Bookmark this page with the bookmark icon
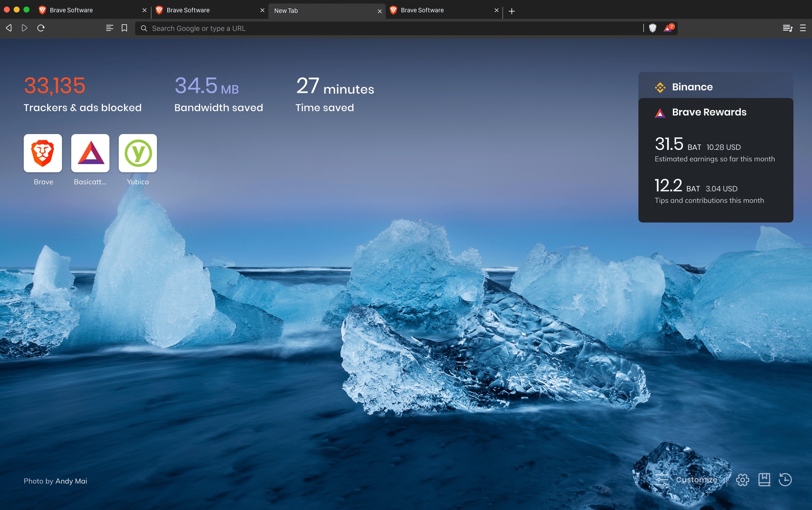Screen dimensions: 812x510 [124, 28]
